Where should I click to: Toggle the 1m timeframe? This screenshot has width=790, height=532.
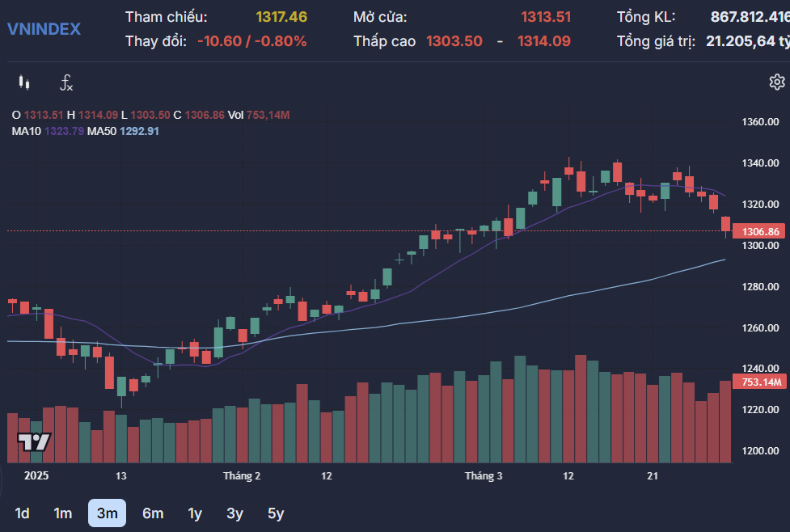[x=63, y=513]
